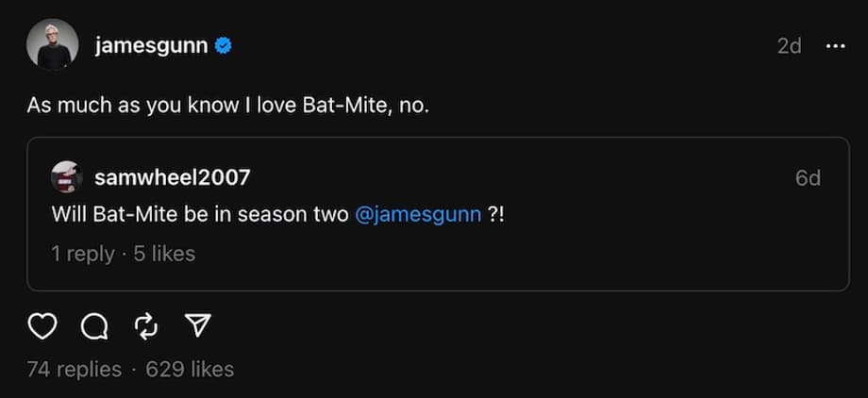
Task: Open samwheel2007's avatar in quoted post
Action: click(67, 177)
